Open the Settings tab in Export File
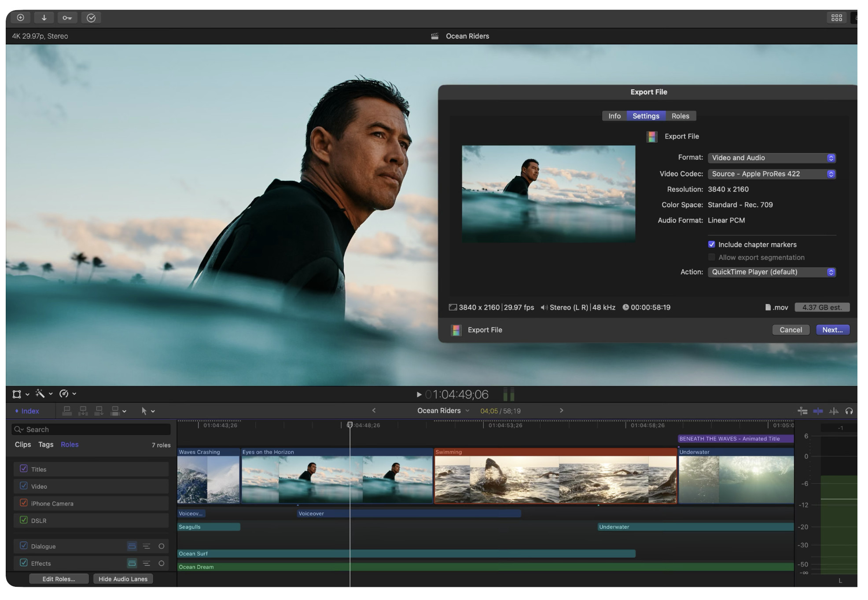The height and width of the screenshot is (600, 868). 646,116
